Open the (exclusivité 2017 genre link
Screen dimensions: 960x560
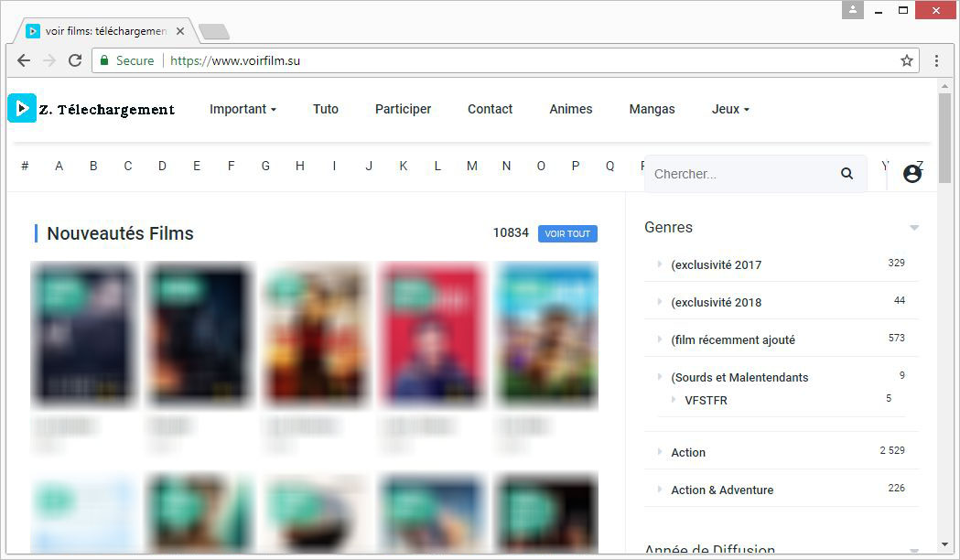[716, 265]
